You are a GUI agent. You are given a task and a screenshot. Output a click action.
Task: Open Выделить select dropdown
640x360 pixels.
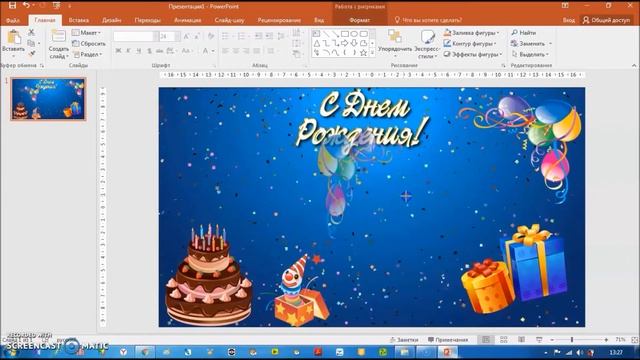tap(530, 54)
